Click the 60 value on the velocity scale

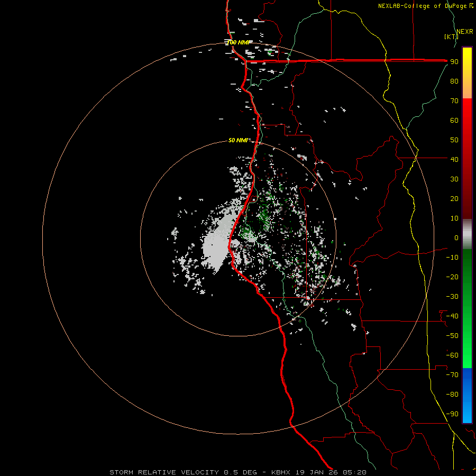click(x=454, y=121)
